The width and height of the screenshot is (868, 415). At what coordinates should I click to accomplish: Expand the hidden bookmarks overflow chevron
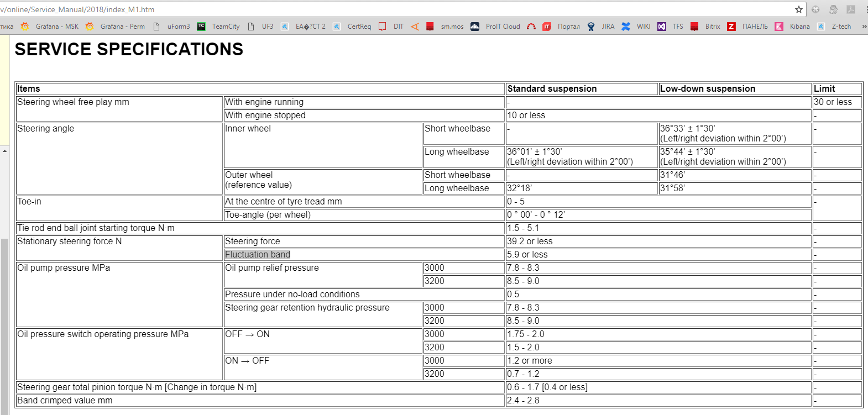[x=864, y=27]
